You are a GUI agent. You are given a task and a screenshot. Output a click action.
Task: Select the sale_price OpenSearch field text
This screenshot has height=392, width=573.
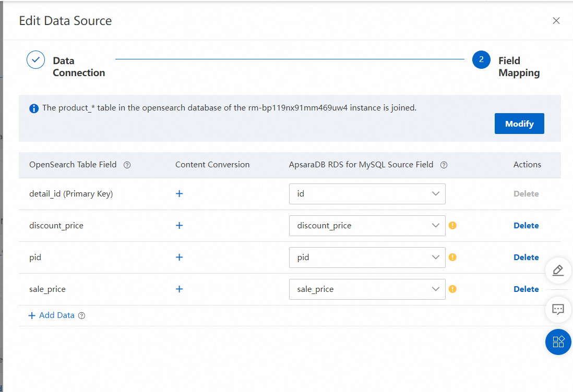[47, 289]
